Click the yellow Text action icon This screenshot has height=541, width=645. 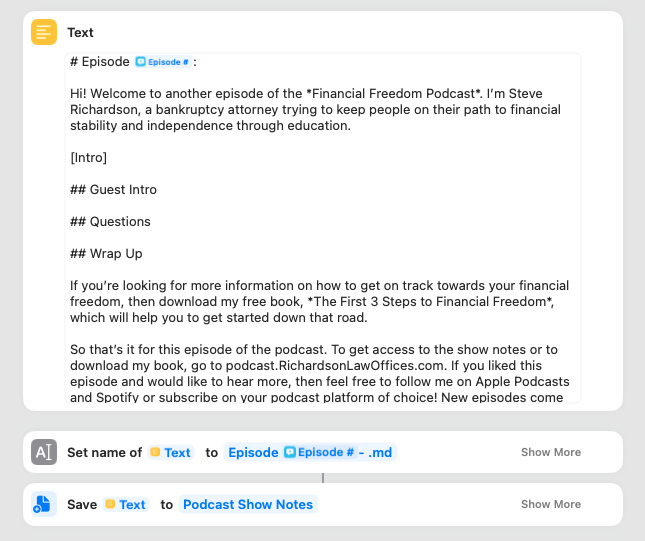[x=44, y=32]
